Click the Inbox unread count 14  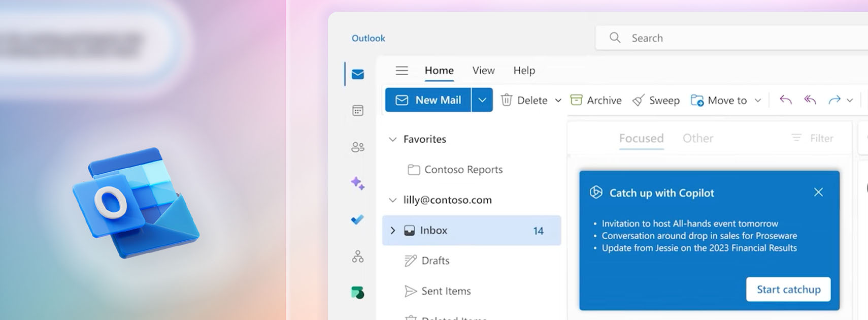(538, 231)
